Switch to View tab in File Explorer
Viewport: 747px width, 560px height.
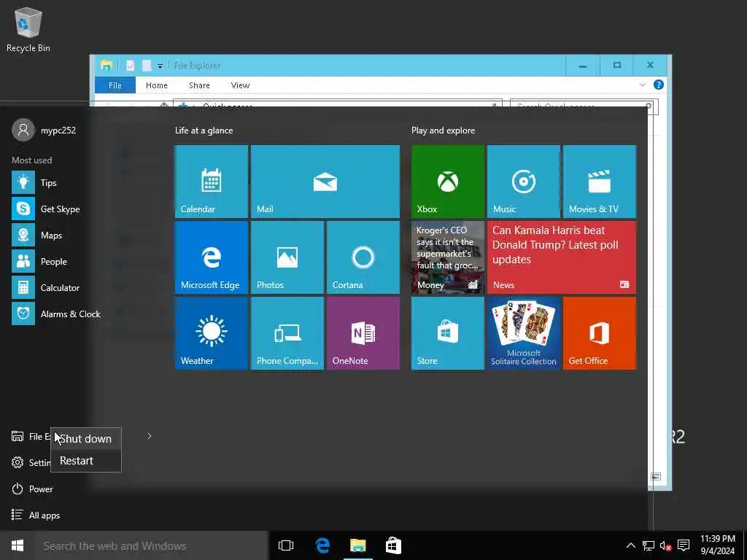[240, 85]
